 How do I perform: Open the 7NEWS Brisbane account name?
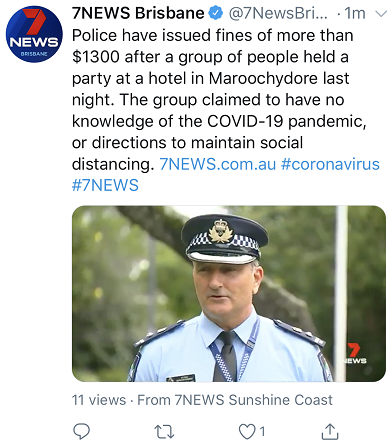pos(138,13)
